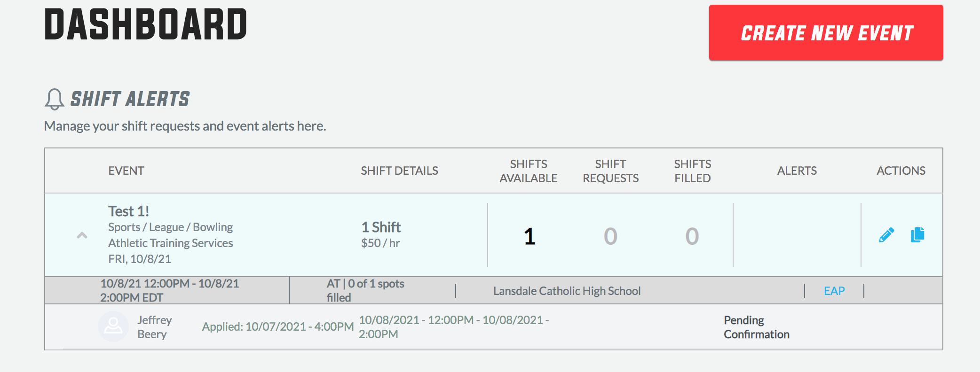Open the pencil edit icon for Test 1!
Viewport: 980px width, 372px height.
click(x=886, y=235)
